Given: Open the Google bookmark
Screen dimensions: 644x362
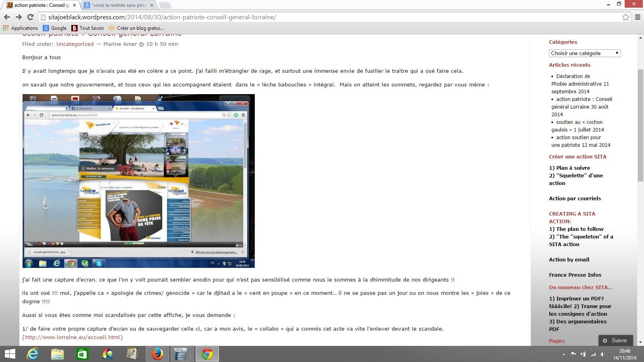Looking at the screenshot, I should 55,28.
